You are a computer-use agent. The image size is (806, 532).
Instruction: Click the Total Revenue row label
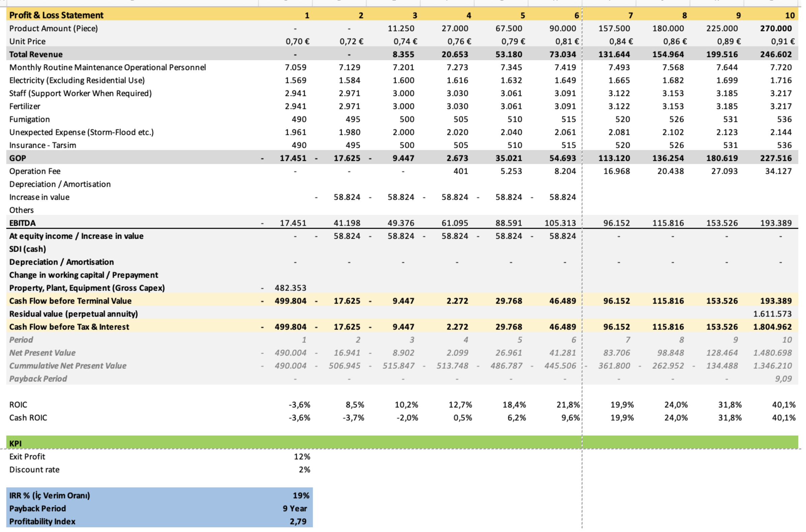[x=36, y=55]
